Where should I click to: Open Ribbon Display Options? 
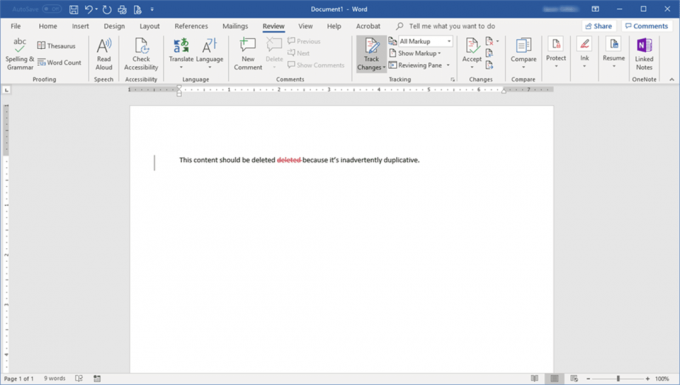(595, 9)
